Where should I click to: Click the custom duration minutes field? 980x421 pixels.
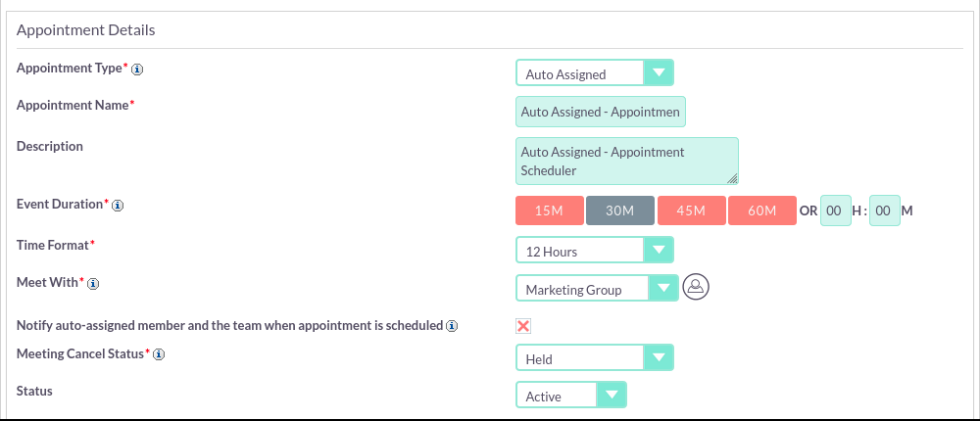[884, 210]
